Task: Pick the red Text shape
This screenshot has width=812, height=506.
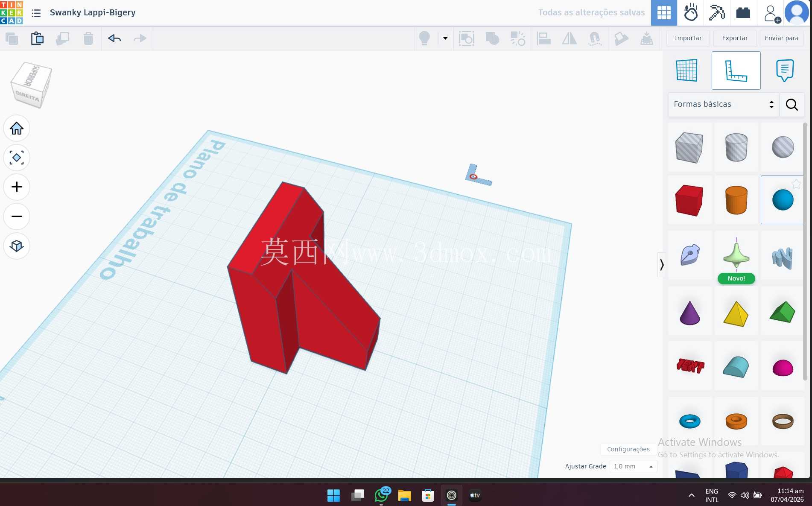Action: 689,366
